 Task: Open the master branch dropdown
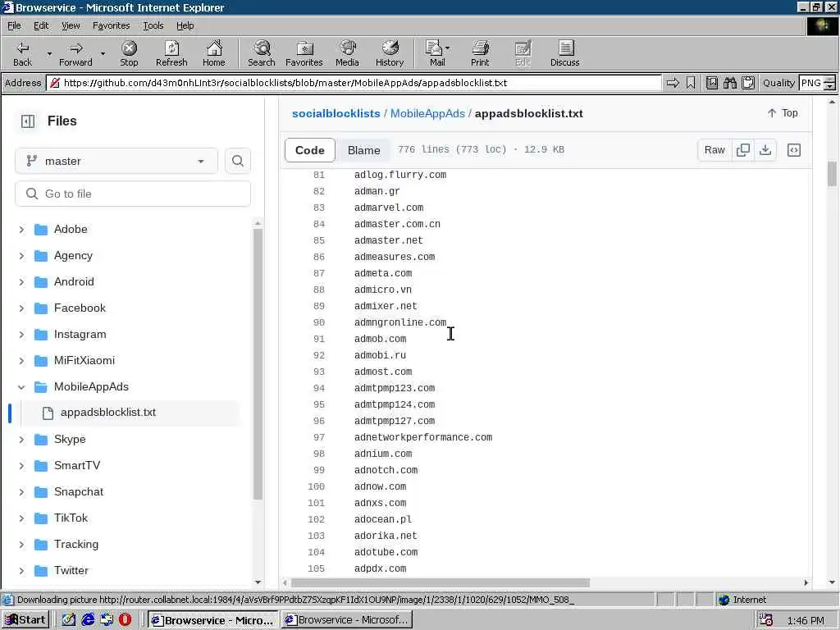pos(116,161)
